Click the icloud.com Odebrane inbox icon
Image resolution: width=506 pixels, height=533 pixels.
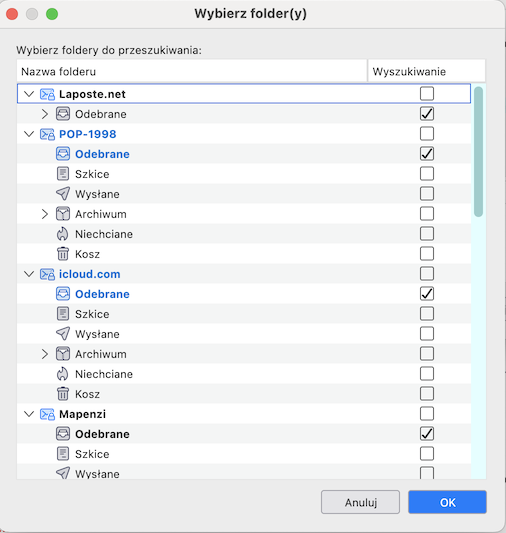coord(63,294)
